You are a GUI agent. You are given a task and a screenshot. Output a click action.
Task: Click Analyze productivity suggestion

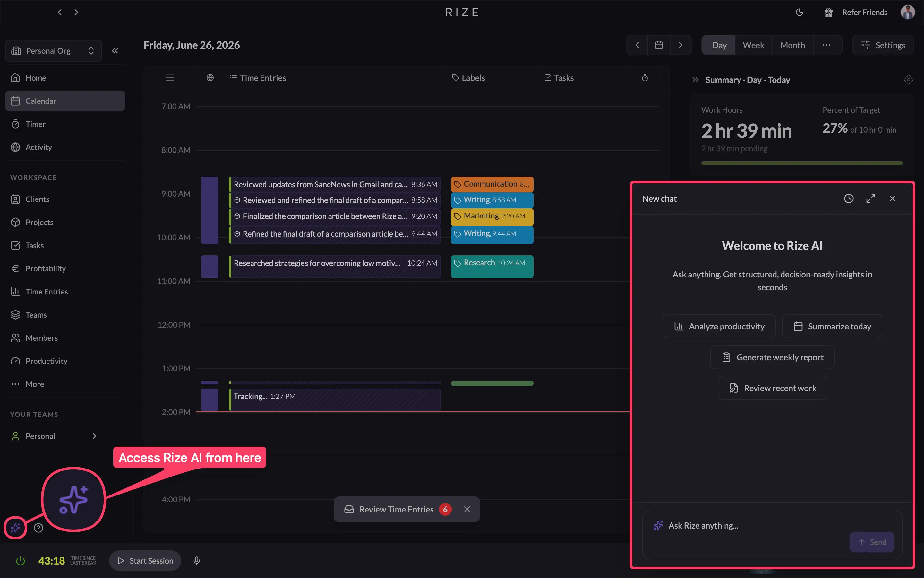pos(719,326)
